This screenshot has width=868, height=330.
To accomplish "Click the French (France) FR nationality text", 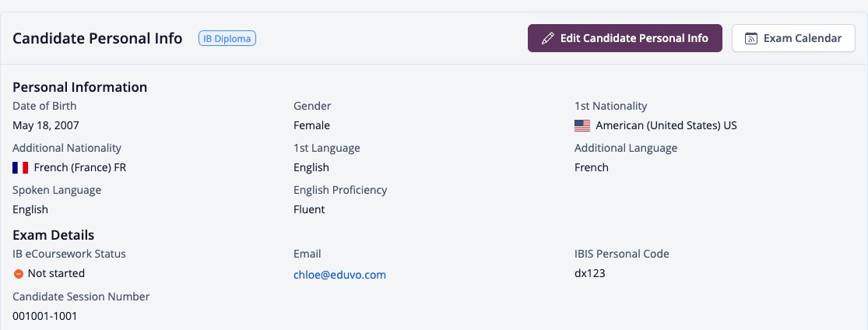I will click(x=79, y=167).
